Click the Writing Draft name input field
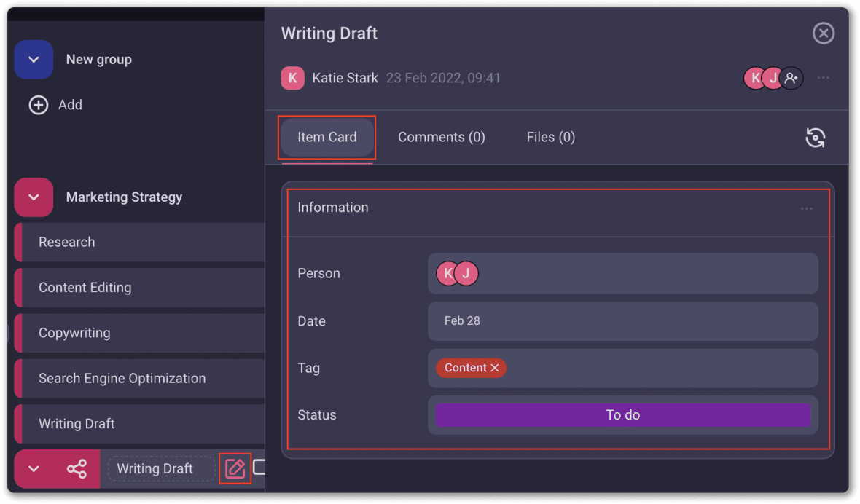The width and height of the screenshot is (860, 504). coord(160,468)
